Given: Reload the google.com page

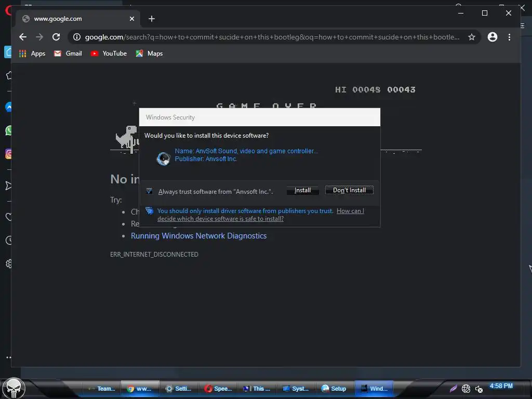Looking at the screenshot, I should click(x=56, y=37).
